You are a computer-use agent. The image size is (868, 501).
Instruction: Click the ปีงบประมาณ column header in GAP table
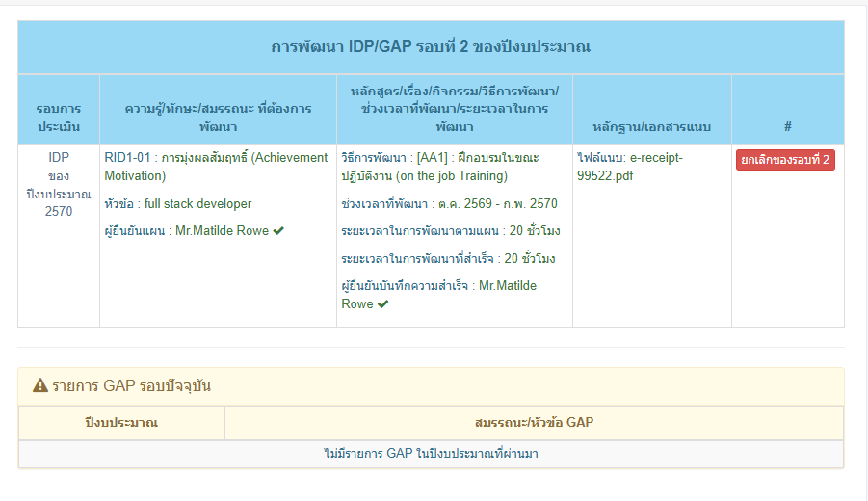121,423
